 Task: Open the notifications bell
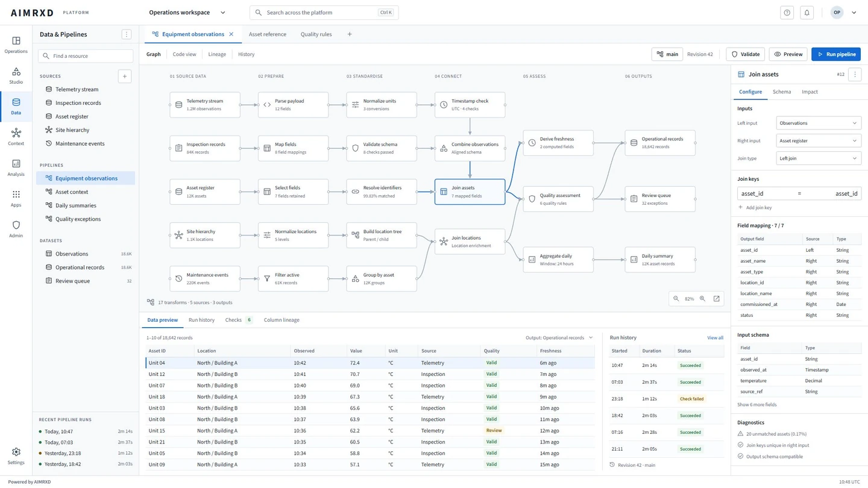point(807,12)
